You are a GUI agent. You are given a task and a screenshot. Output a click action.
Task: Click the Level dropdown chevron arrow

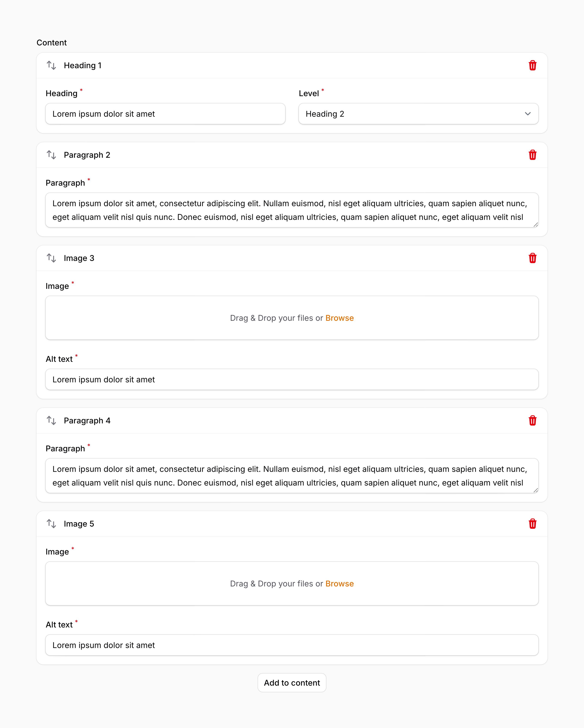[x=528, y=114]
